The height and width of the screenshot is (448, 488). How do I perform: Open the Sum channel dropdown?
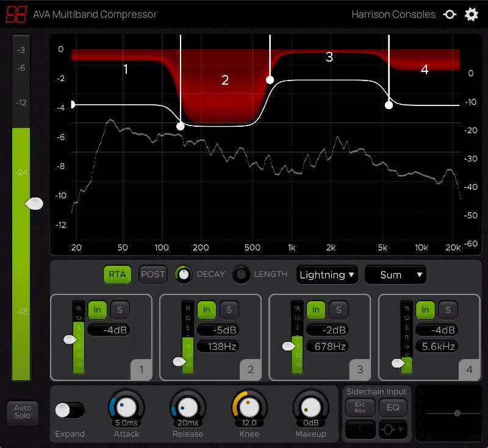coord(395,275)
